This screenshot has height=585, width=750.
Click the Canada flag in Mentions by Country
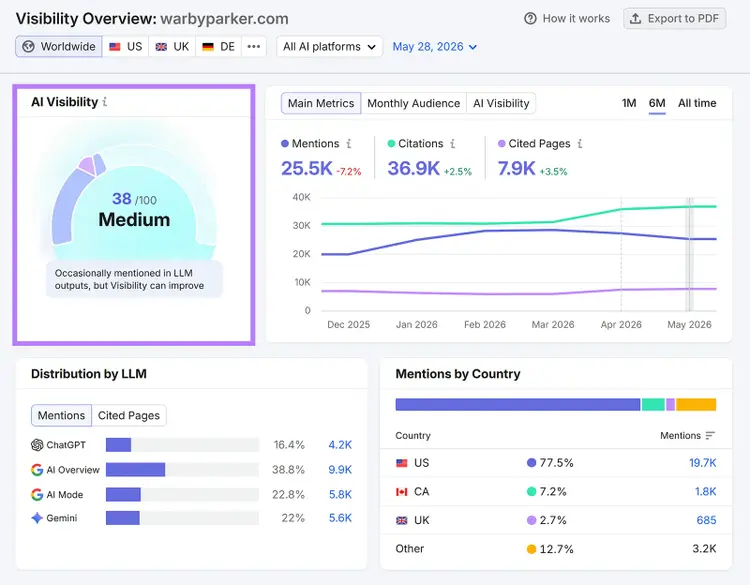pos(402,492)
